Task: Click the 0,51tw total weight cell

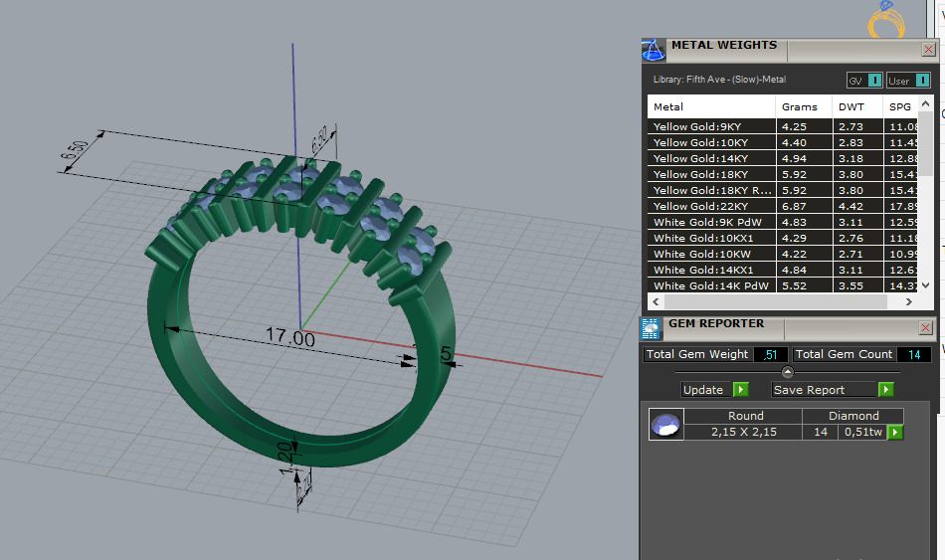Action: coord(863,433)
